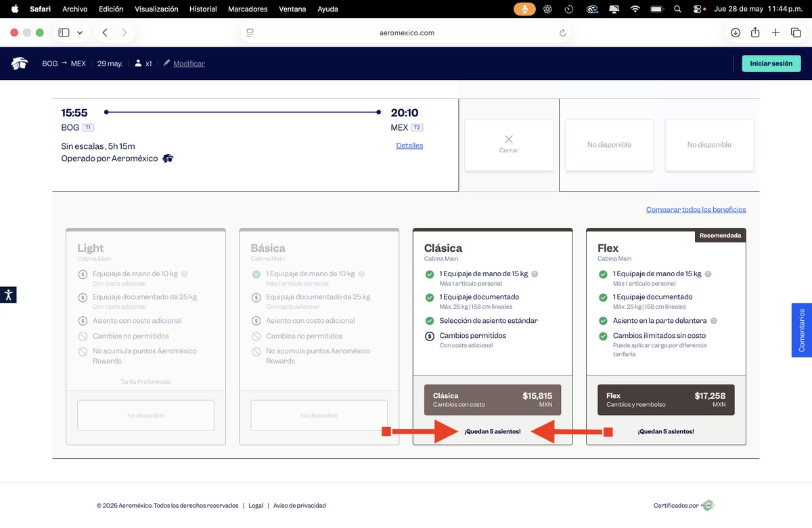Open the Marcadores menu
The width and height of the screenshot is (812, 528).
click(248, 9)
